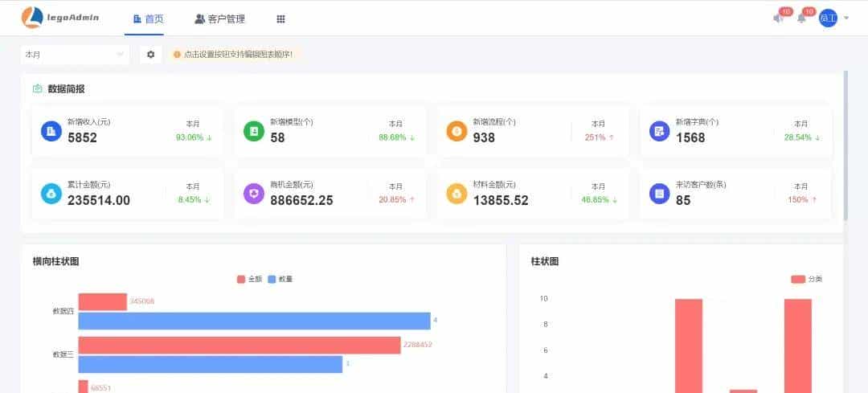This screenshot has width=868, height=393.
Task: Click the 累计金额(元) cyan card icon
Action: coord(51,194)
